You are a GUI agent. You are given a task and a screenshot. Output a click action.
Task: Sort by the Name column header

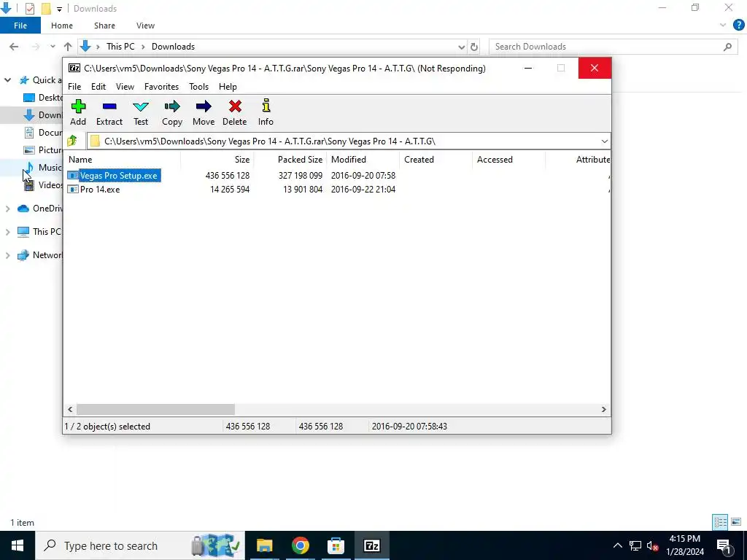click(123, 160)
